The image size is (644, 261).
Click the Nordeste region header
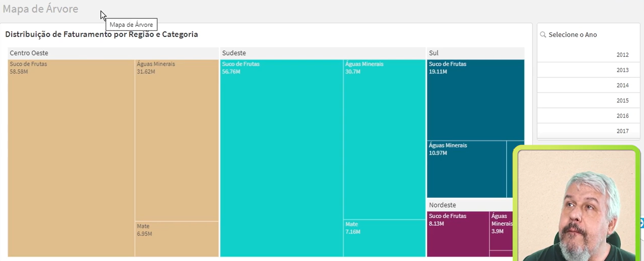470,205
